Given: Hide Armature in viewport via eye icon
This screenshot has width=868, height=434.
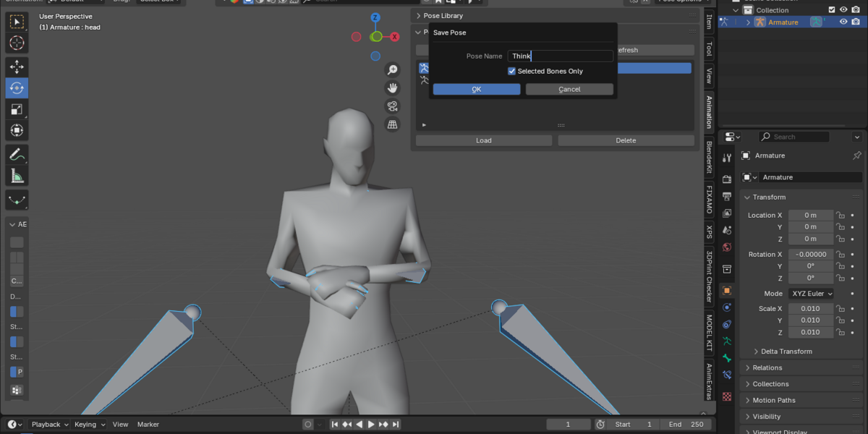Looking at the screenshot, I should click(843, 22).
